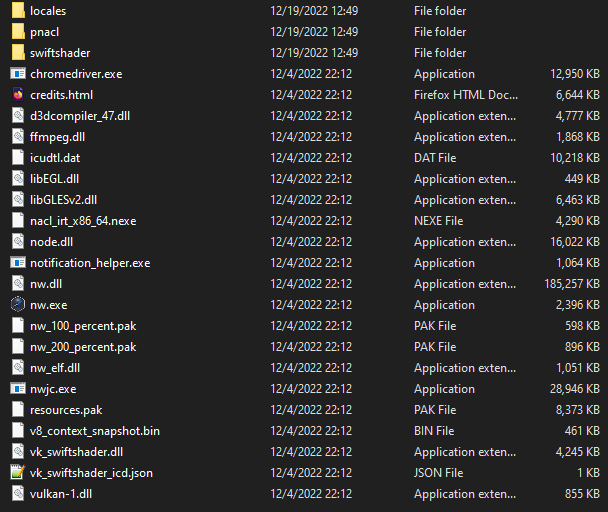608x512 pixels.
Task: Select the pnacl folder icon
Action: tap(18, 31)
